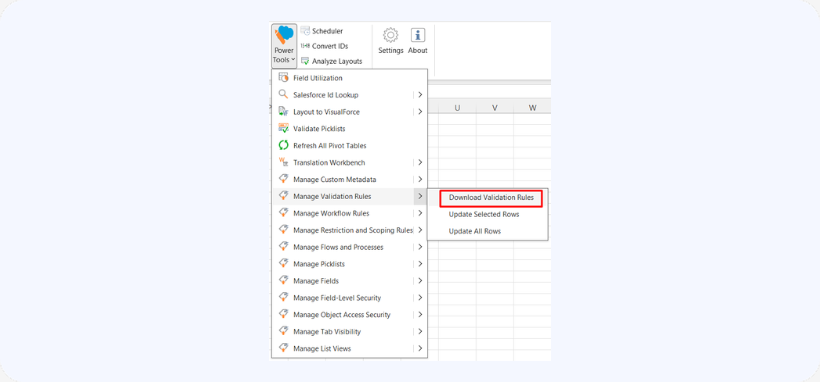Click the Translation Workbench icon
The image size is (820, 382).
283,162
